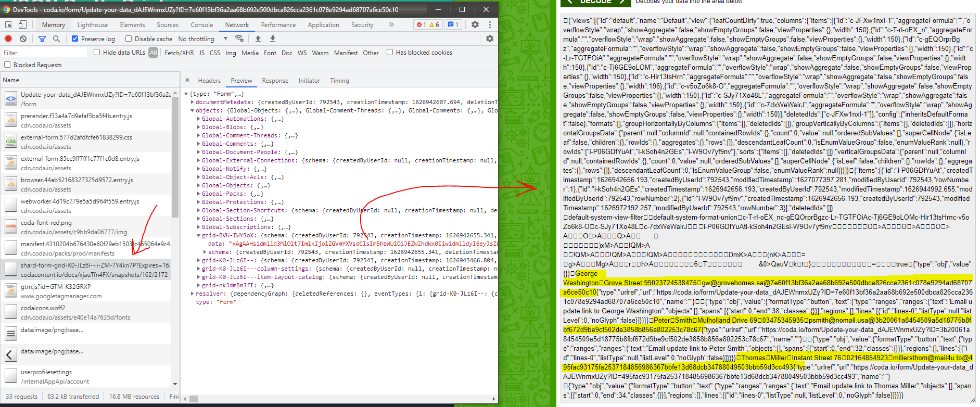The width and height of the screenshot is (980, 407).
Task: Open network conditions wifi icon
Action: 239,39
